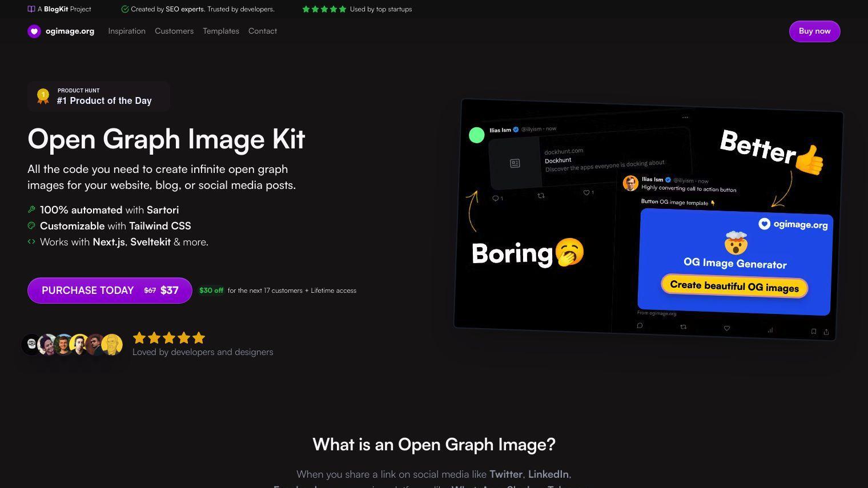Viewport: 868px width, 488px height.
Task: Click the news placeholder icon in Dockhunt card
Action: point(515,163)
